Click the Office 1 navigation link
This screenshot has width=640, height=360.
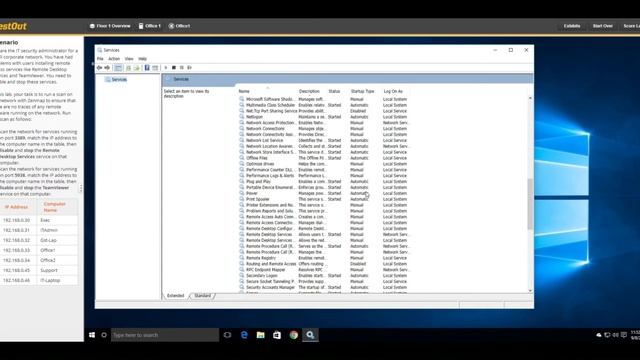click(x=150, y=26)
